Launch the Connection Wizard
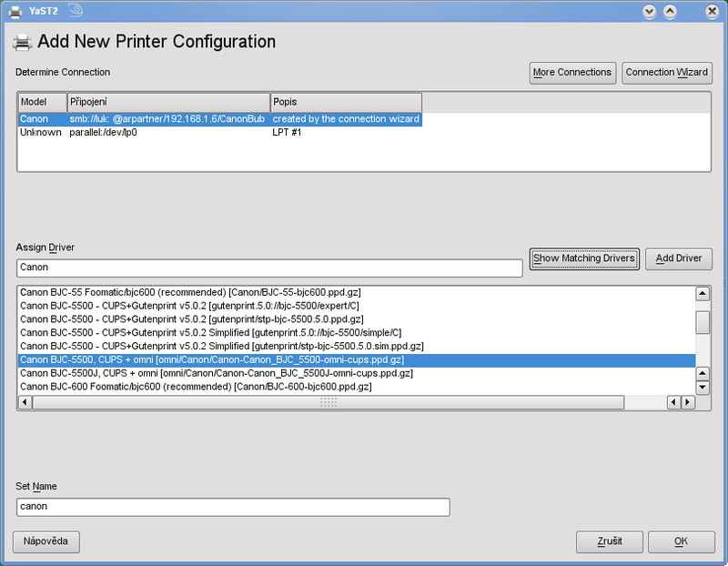The width and height of the screenshot is (728, 566). (x=667, y=73)
